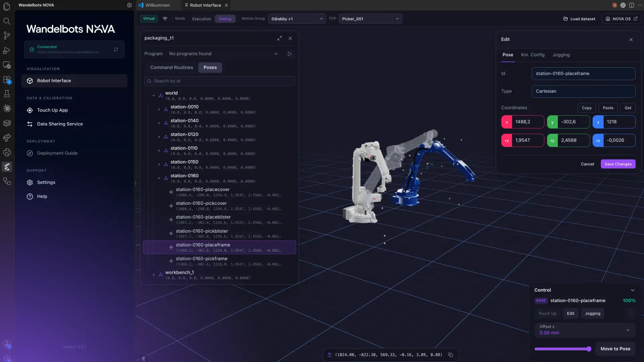Open the Explorer icon in the activity bar
The height and width of the screenshot is (362, 644).
[7, 6]
